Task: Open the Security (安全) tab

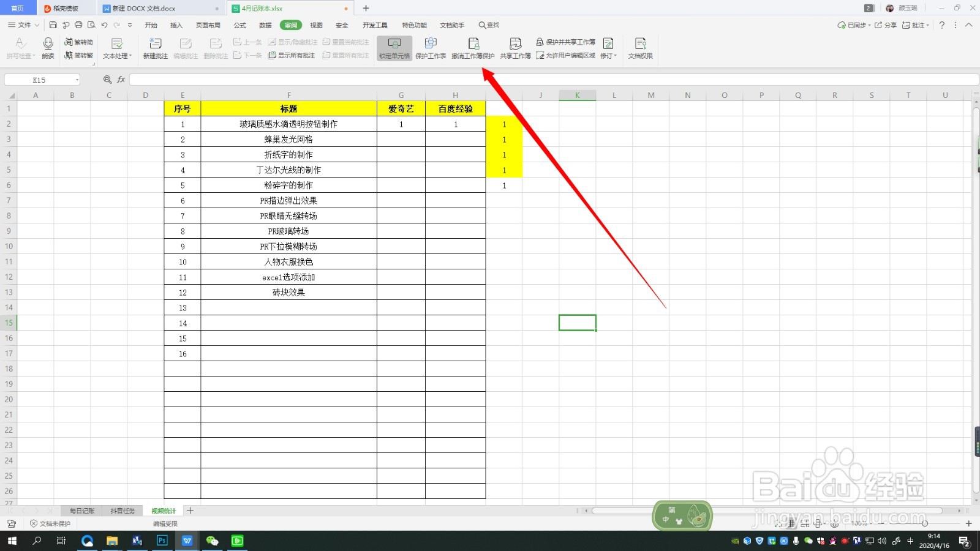Action: coord(342,25)
